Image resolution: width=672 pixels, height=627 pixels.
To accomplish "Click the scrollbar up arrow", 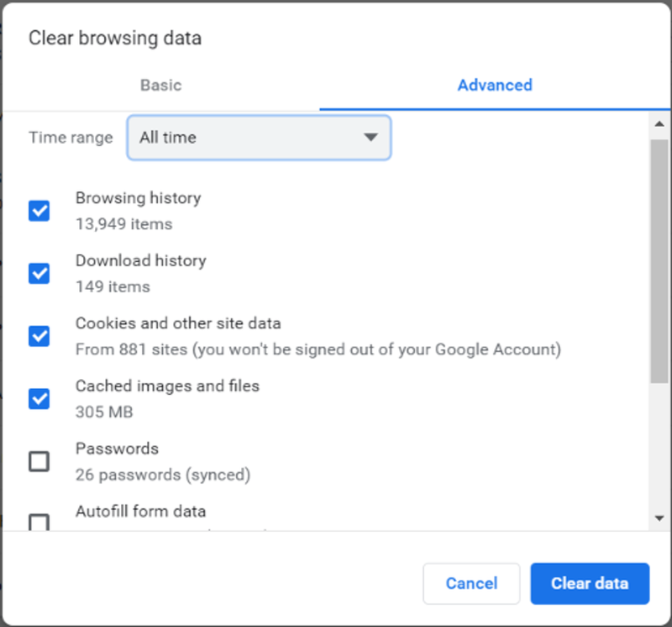I will coord(659,124).
